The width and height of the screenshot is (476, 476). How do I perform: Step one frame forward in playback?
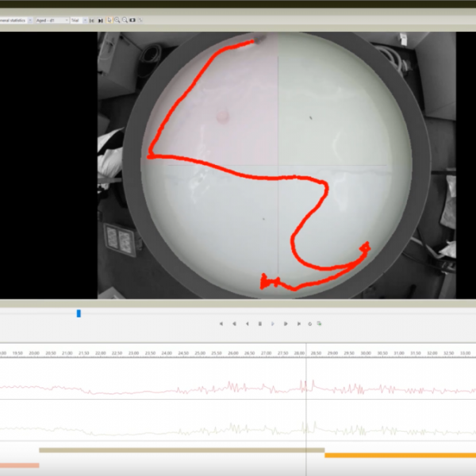[286, 324]
